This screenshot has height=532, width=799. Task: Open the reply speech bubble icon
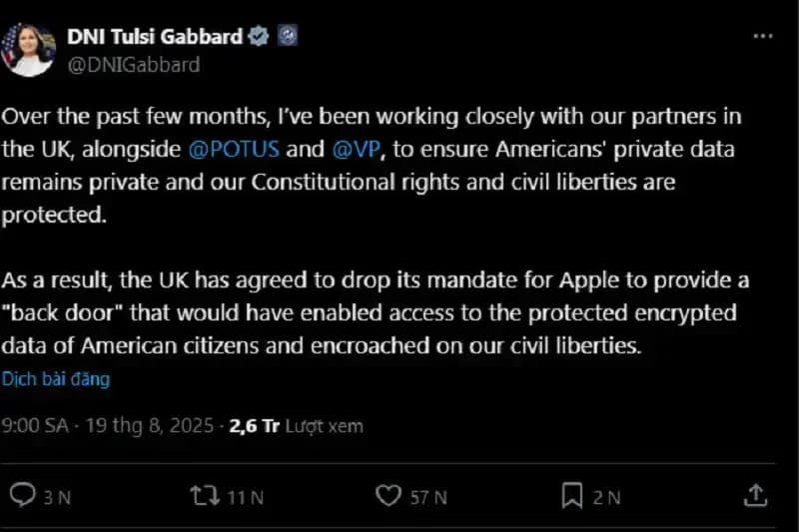pyautogui.click(x=22, y=495)
